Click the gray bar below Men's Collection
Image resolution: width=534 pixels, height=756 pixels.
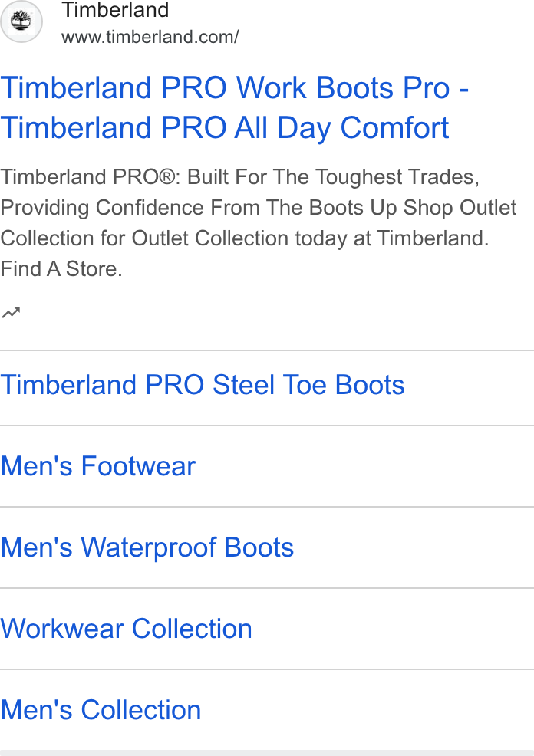tap(267, 753)
